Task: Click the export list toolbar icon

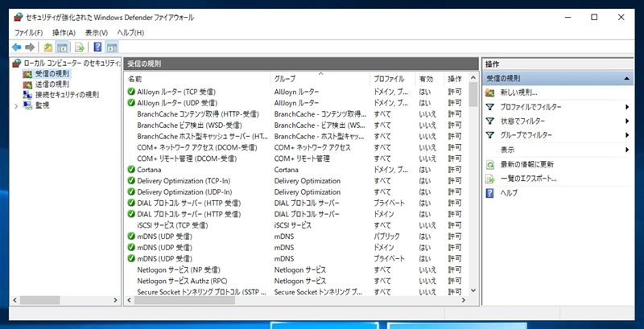Action: click(x=80, y=47)
